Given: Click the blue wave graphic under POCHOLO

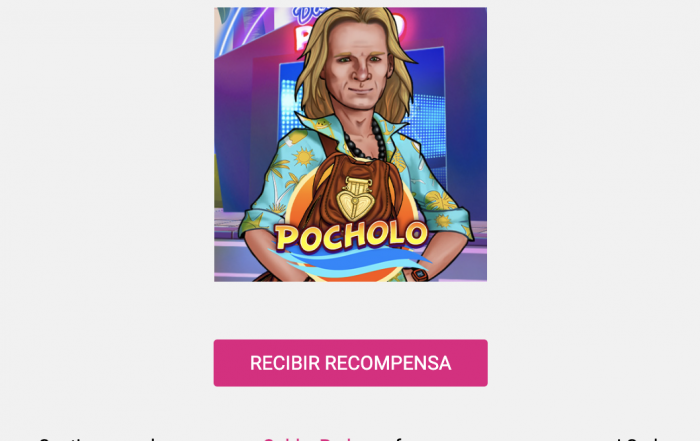Looking at the screenshot, I should tap(350, 263).
